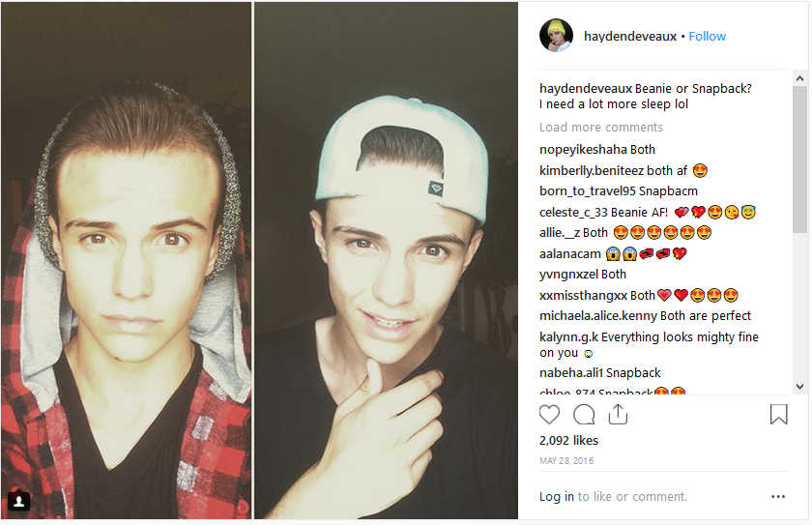The width and height of the screenshot is (812, 525).
Task: Expand Load more comments
Action: pos(601,127)
